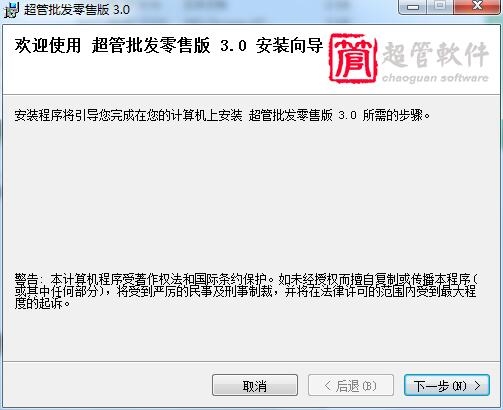Click the installer icon in the title bar
Image resolution: width=503 pixels, height=410 pixels.
tap(10, 10)
